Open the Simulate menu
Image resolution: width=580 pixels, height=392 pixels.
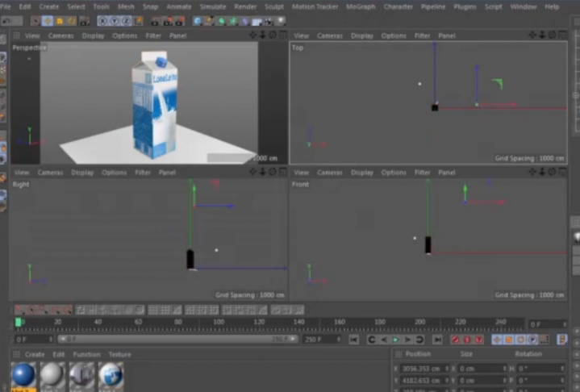213,6
